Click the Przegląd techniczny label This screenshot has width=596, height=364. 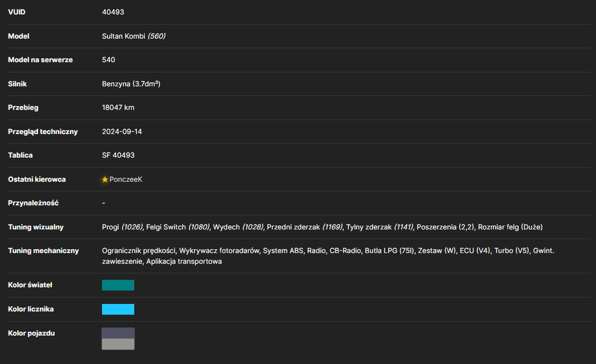[x=43, y=132]
